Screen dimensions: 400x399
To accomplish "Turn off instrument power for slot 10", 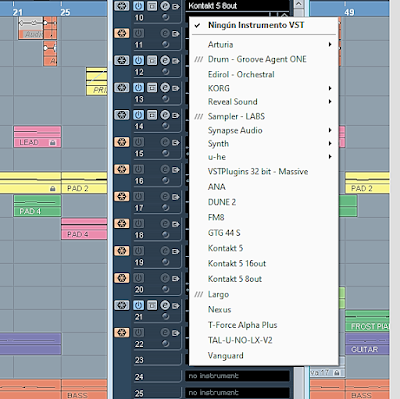I will (x=139, y=6).
